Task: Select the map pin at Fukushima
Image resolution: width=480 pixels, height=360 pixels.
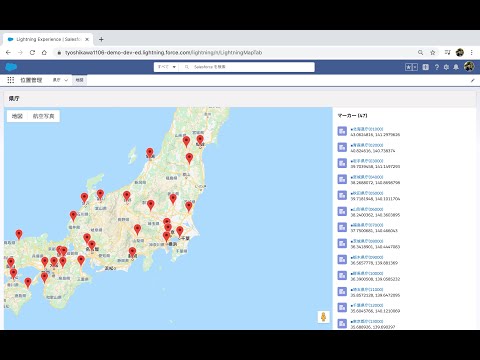Action: (189, 159)
